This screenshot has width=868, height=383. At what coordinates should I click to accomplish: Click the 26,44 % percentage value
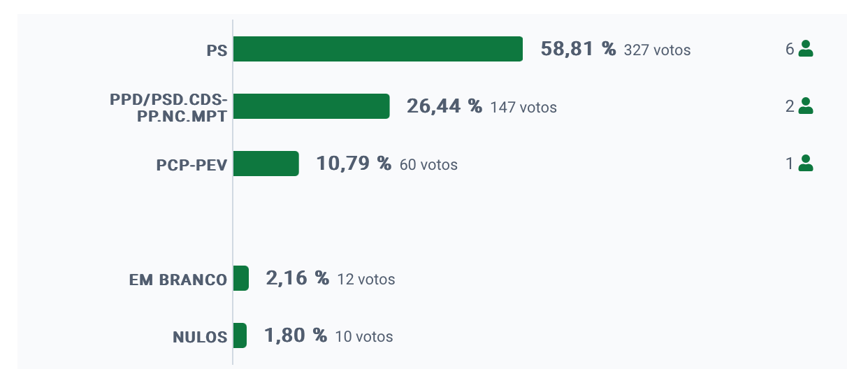444,106
